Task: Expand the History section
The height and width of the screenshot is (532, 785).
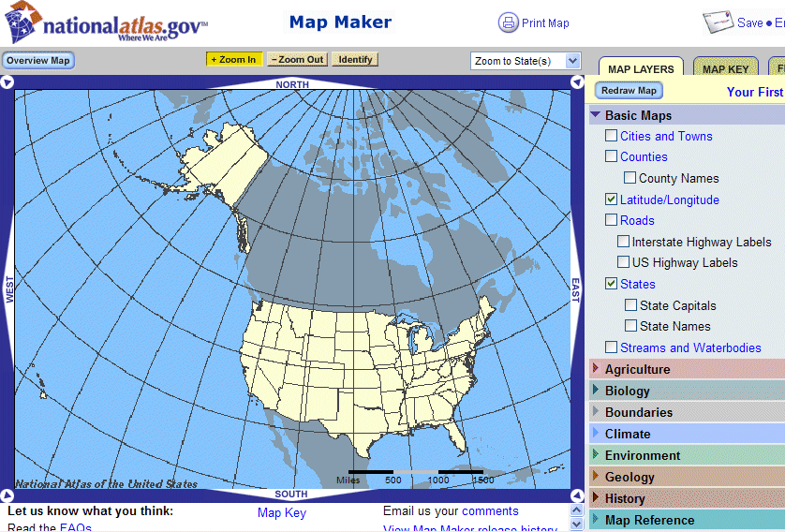Action: click(595, 497)
